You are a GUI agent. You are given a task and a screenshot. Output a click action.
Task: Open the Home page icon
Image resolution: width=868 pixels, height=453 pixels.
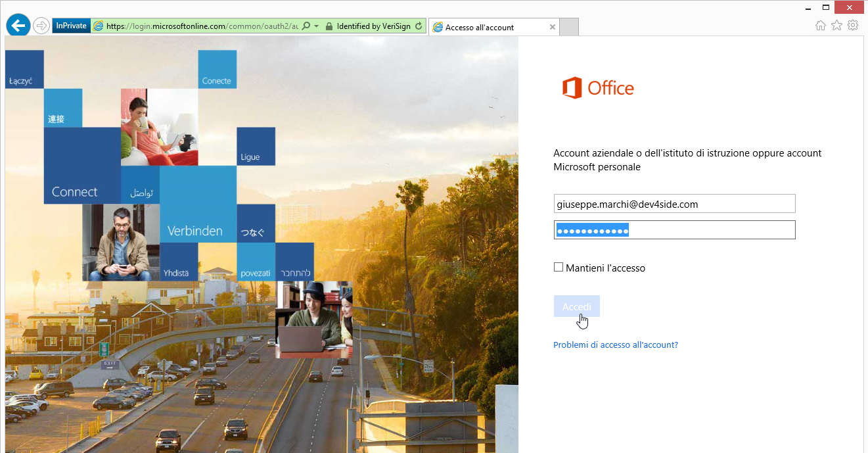(820, 25)
